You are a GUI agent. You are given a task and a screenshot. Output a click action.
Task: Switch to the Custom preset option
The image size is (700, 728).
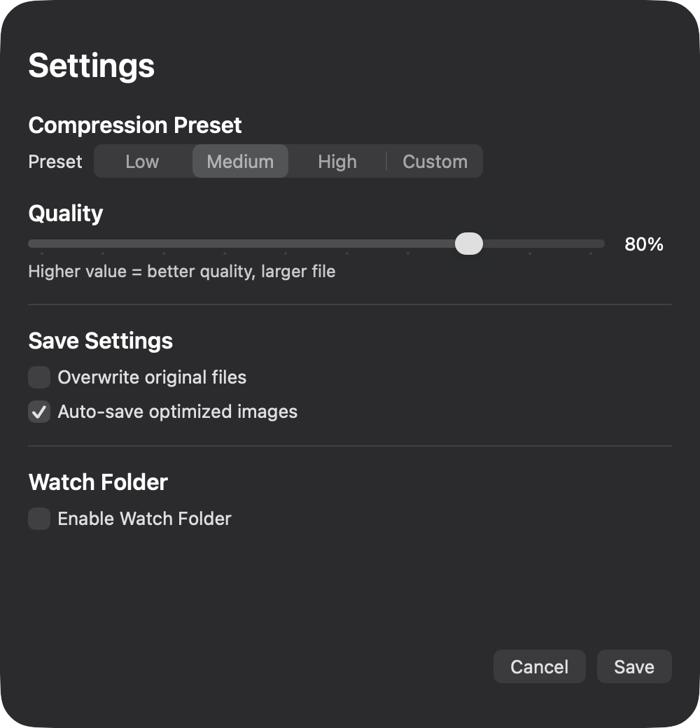435,161
